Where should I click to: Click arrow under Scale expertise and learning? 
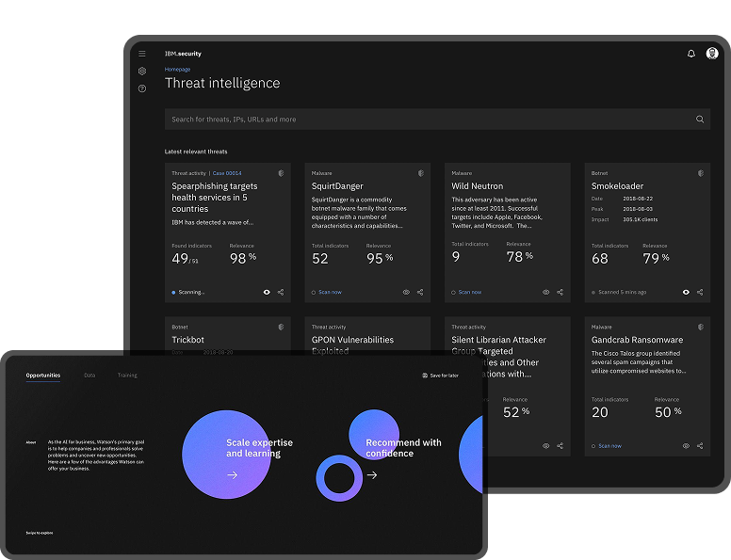(x=232, y=475)
